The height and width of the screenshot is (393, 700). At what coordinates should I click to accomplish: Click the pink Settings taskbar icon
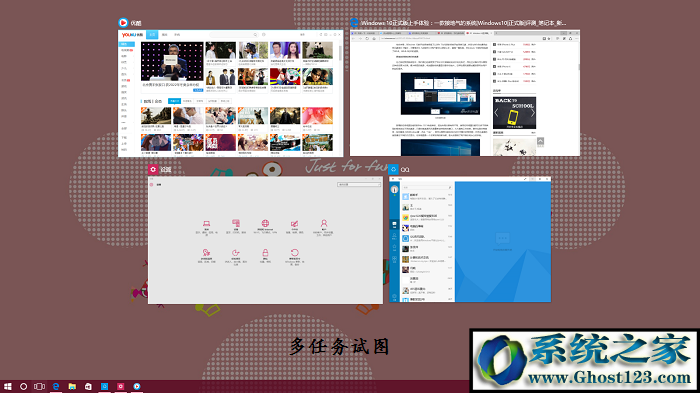pos(121,386)
